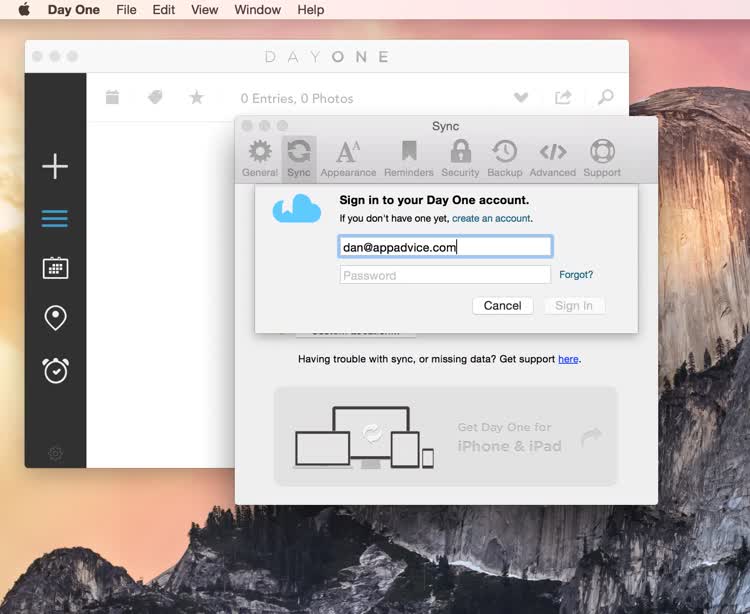Click the Sign In button

tap(574, 306)
